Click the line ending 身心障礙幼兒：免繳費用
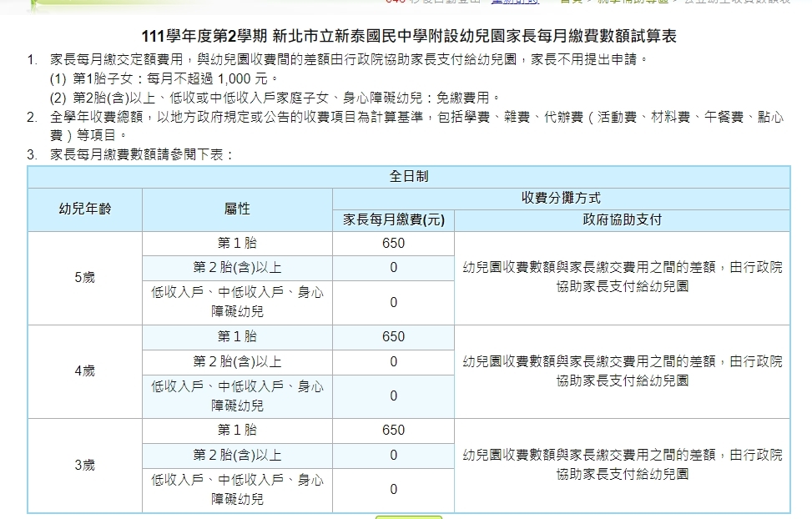The image size is (812, 519). [275, 98]
